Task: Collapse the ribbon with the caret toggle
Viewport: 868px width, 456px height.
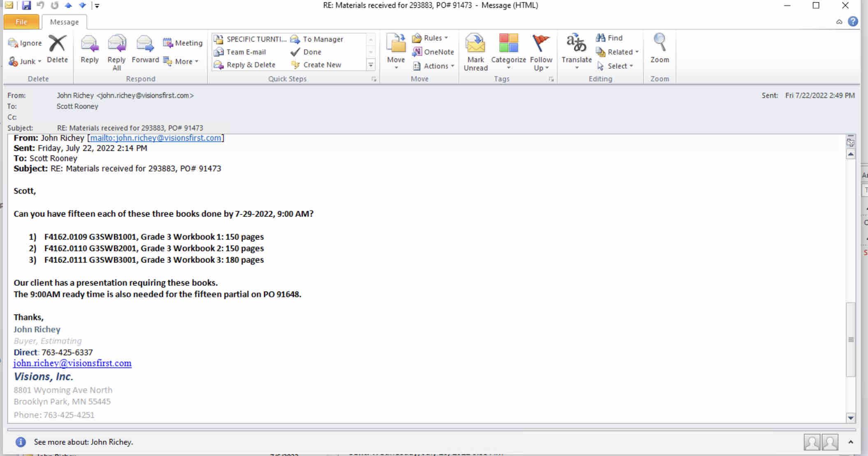Action: [x=839, y=22]
